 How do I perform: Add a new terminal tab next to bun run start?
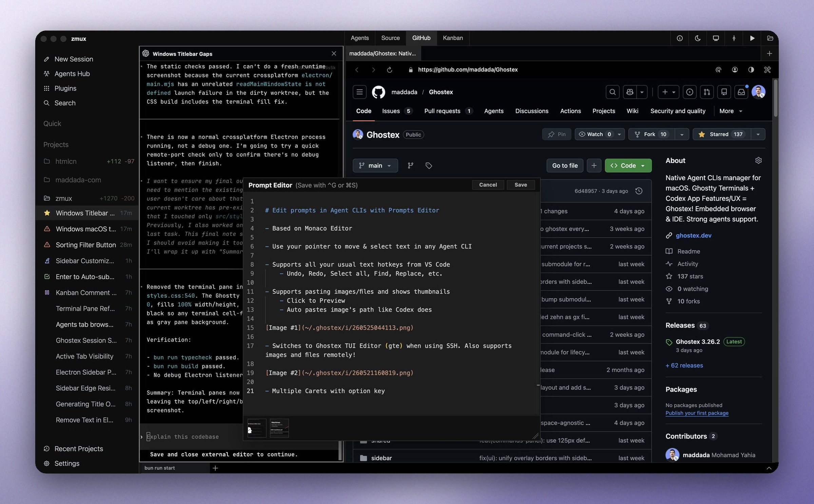click(x=215, y=468)
